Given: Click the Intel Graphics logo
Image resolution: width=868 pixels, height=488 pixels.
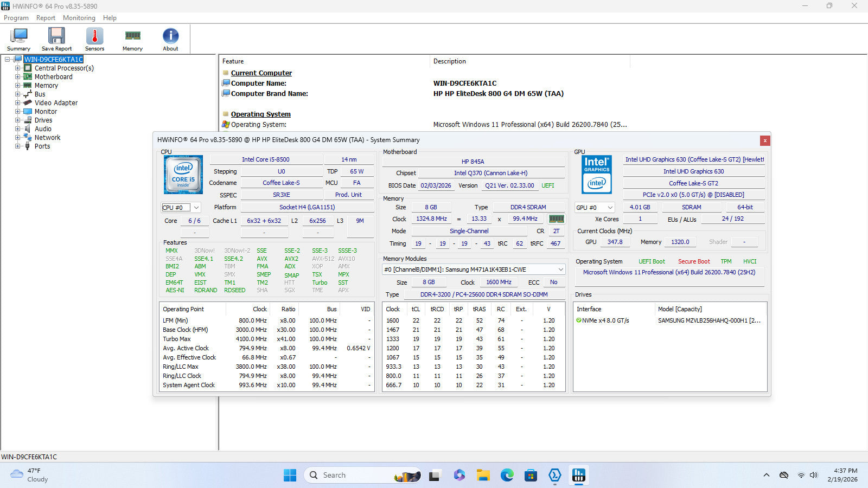Looking at the screenshot, I should [597, 175].
